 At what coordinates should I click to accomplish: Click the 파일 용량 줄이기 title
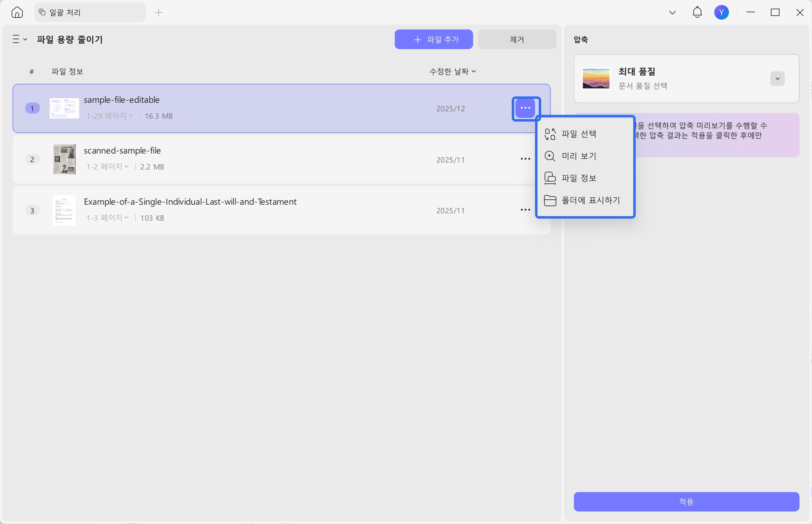click(70, 40)
